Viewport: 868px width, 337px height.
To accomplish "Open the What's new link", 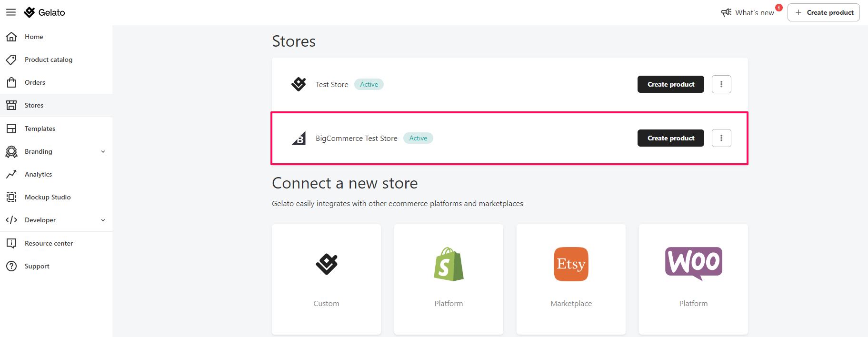I will coord(754,13).
